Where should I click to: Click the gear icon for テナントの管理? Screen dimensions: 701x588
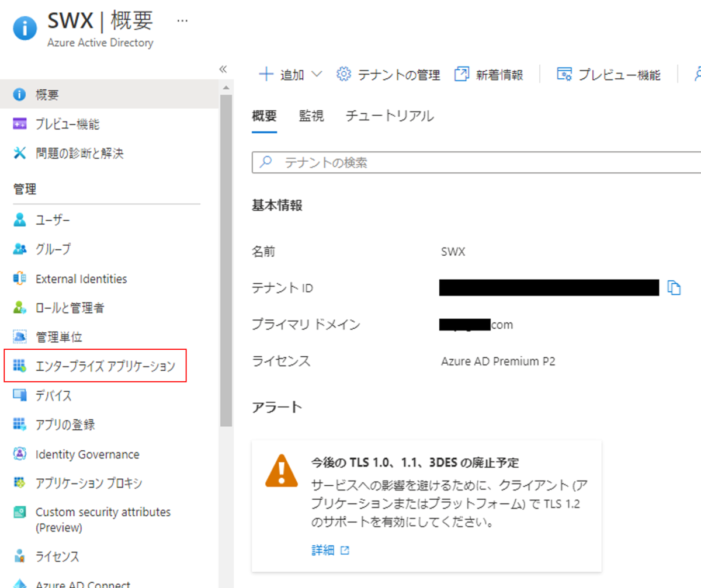(344, 74)
